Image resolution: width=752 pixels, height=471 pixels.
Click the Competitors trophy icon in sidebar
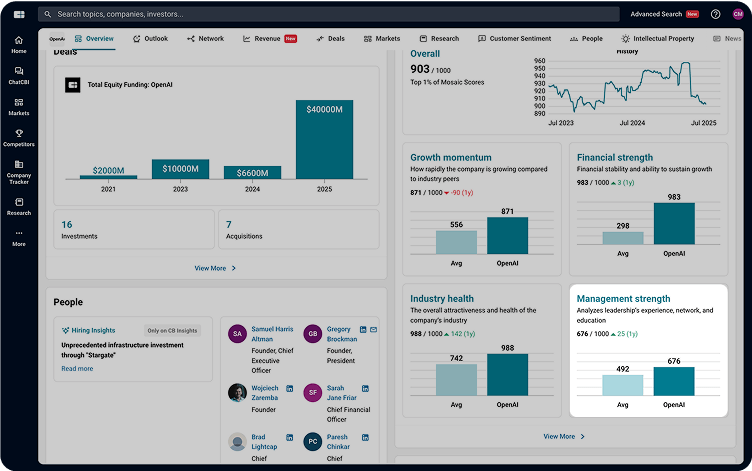pyautogui.click(x=18, y=137)
